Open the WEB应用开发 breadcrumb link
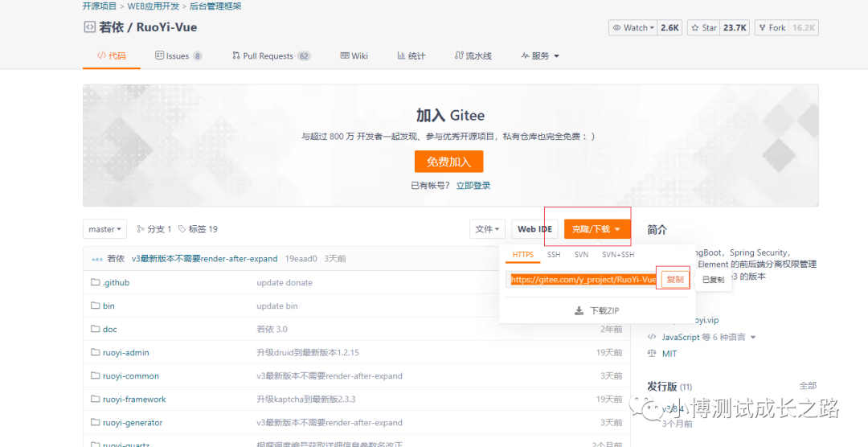Screen dimensions: 868x447 click(154, 6)
